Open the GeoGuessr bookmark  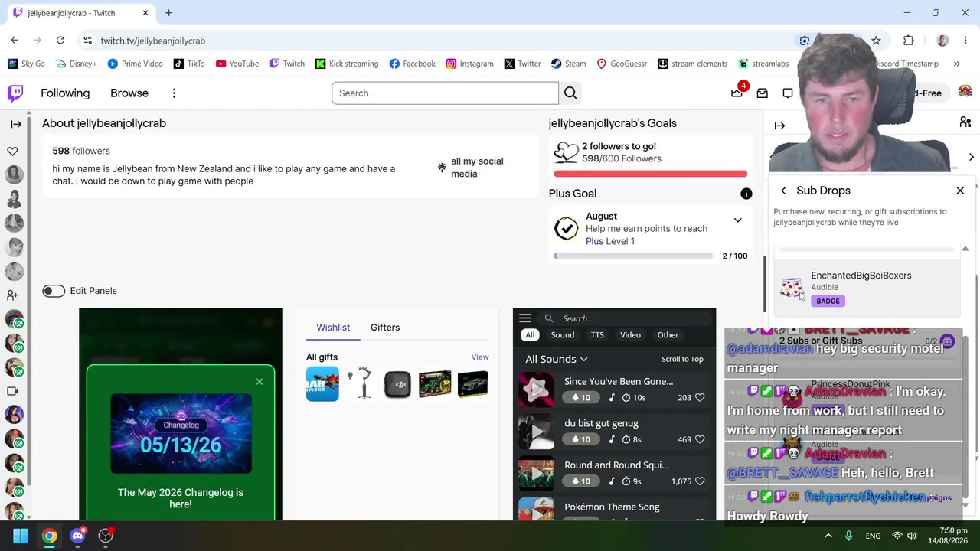(x=622, y=64)
